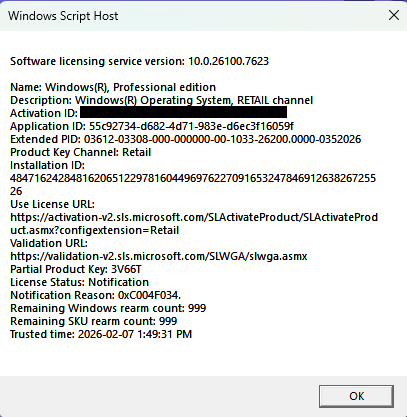Viewport: 407px width, 417px height.
Task: Click the License Status: Notification line
Action: [x=79, y=282]
